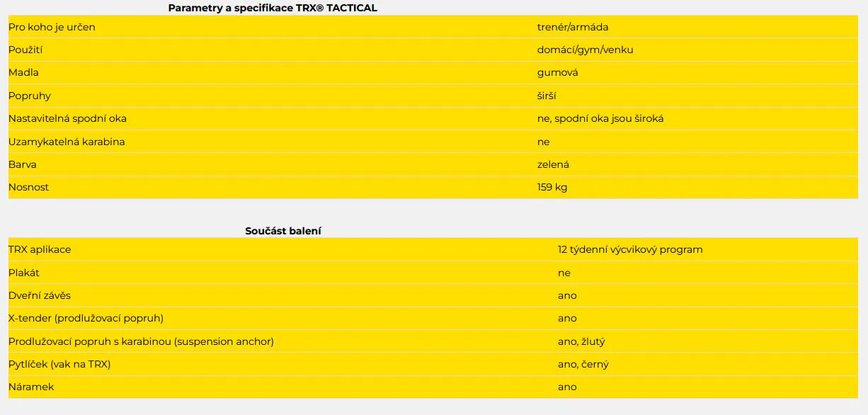Click 'Nastavitelná spodní oka' label
Viewport: 868px width, 415px height.
(x=67, y=118)
